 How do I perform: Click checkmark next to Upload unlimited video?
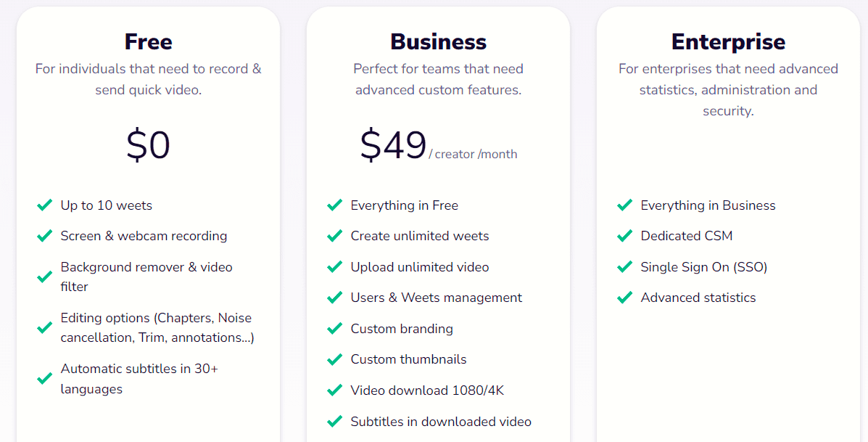(x=335, y=267)
